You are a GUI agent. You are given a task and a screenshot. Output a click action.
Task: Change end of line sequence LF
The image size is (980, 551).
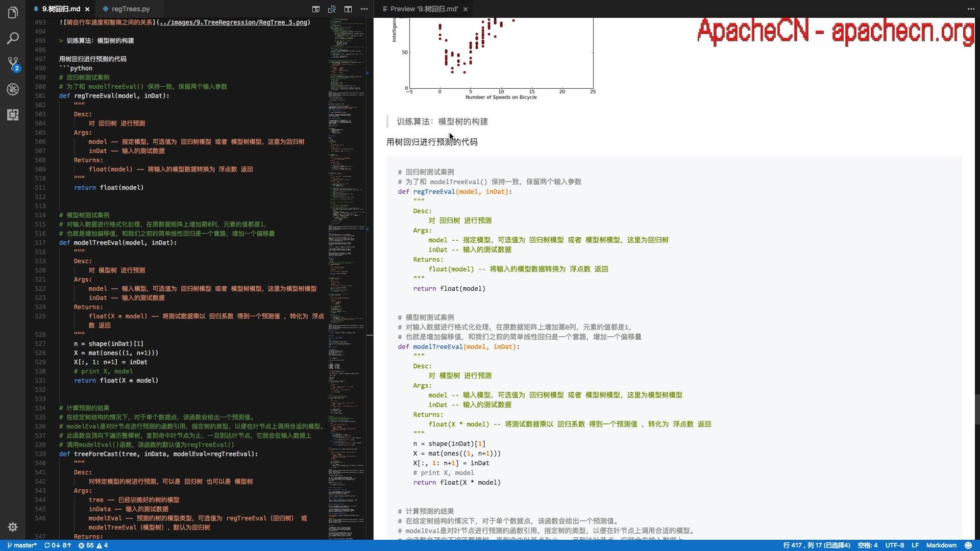(915, 545)
